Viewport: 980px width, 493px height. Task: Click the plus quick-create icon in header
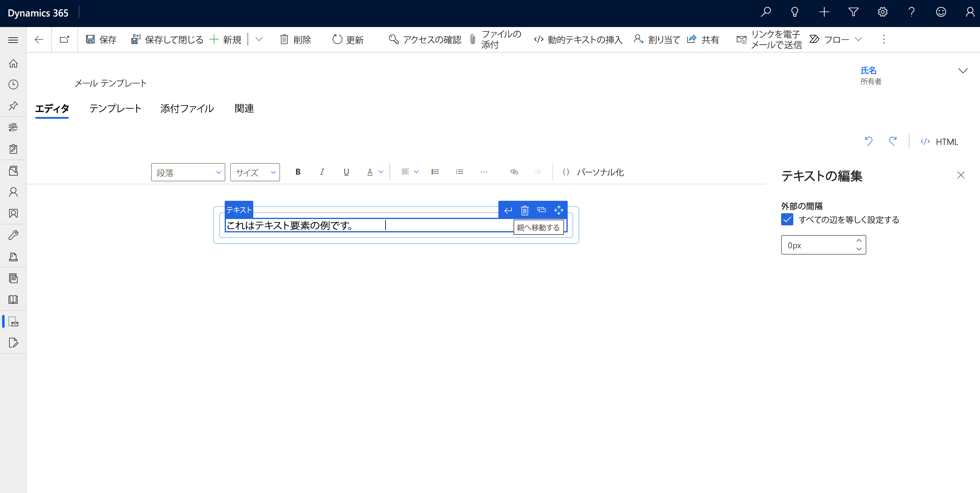tap(824, 12)
